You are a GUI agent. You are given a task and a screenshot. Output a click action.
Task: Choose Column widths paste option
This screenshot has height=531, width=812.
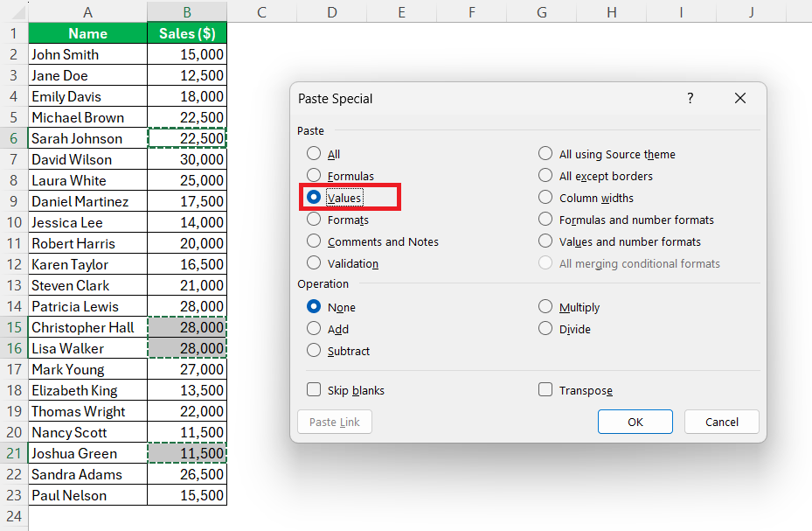coord(586,198)
